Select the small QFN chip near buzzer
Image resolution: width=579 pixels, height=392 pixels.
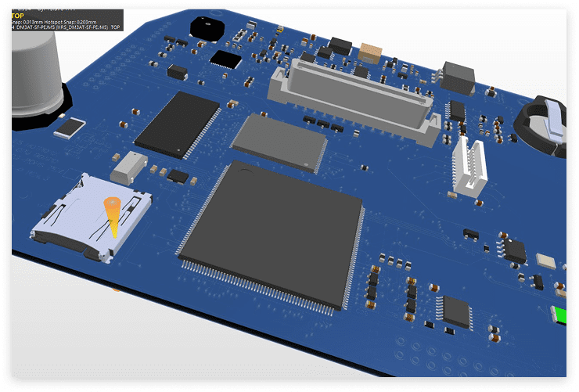pyautogui.click(x=226, y=59)
